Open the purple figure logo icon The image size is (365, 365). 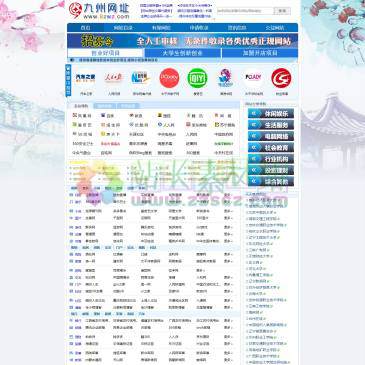(x=225, y=78)
